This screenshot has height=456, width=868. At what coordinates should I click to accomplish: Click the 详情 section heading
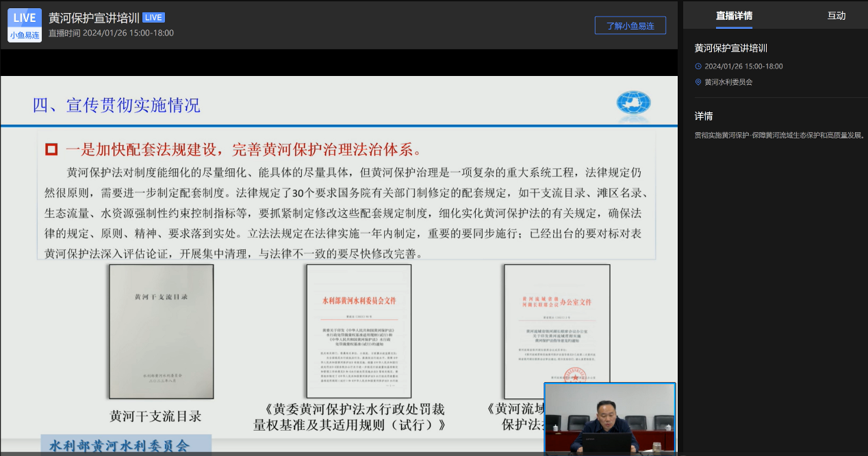[x=704, y=116]
